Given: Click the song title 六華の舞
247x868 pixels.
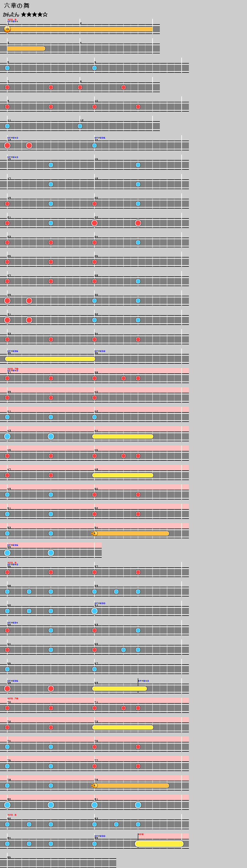Looking at the screenshot, I should click(16, 6).
